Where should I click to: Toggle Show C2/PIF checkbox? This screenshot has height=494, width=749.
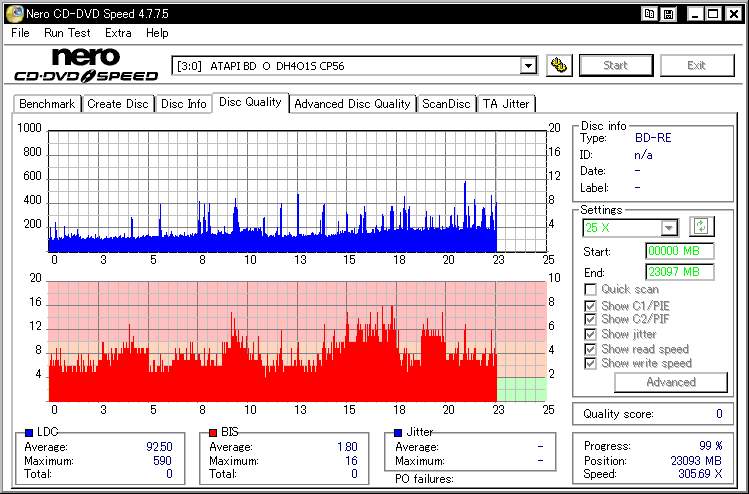[590, 319]
